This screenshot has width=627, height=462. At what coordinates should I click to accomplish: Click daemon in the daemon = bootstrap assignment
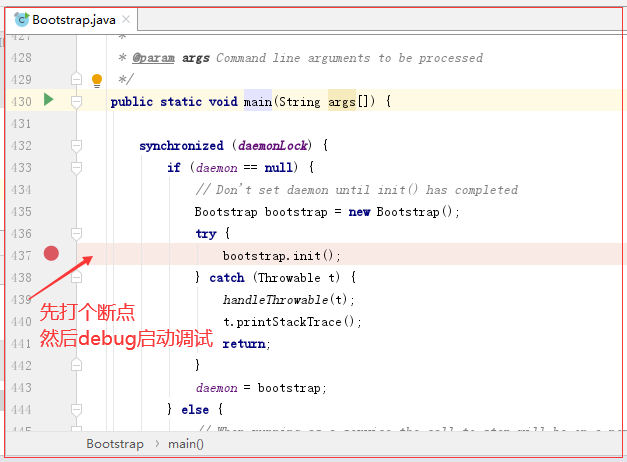point(216,388)
